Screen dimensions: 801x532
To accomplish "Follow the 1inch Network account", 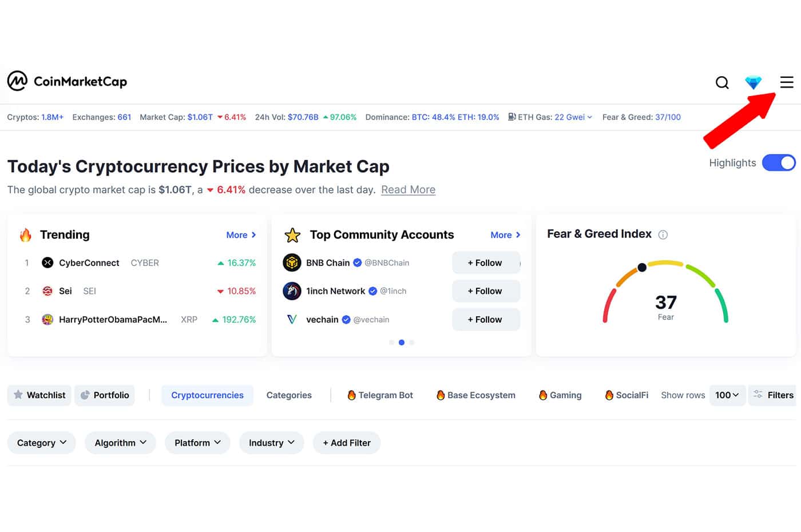I will pyautogui.click(x=486, y=291).
